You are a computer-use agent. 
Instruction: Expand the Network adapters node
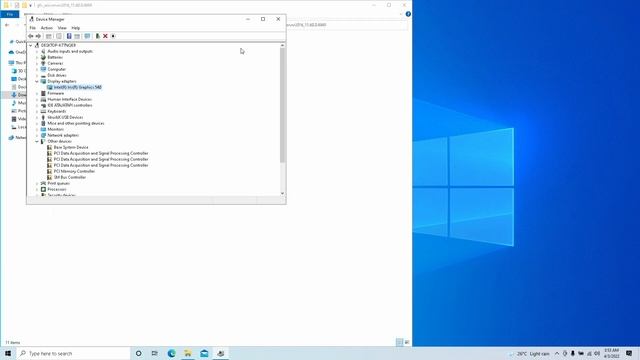(x=37, y=135)
